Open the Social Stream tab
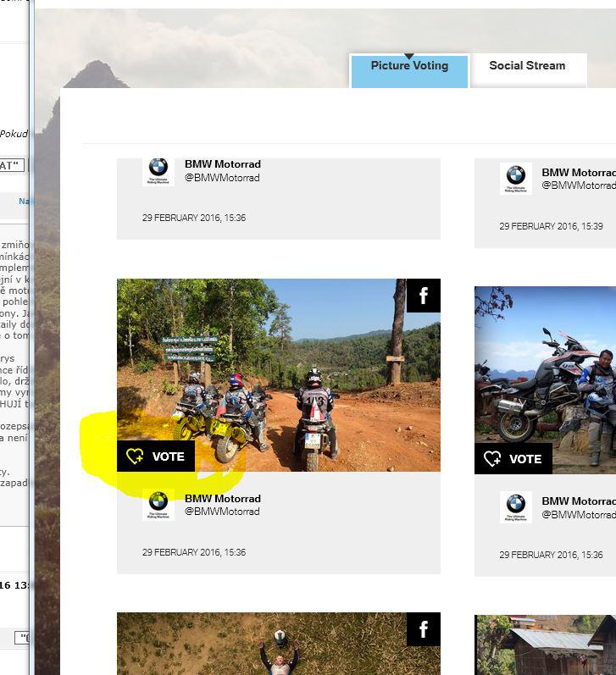The height and width of the screenshot is (675, 616). [526, 66]
